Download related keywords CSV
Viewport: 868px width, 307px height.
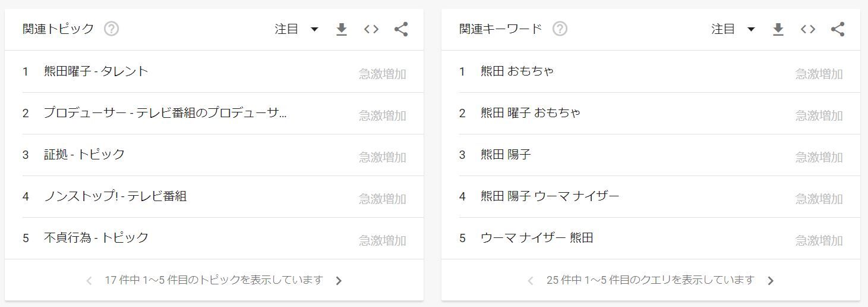pyautogui.click(x=778, y=29)
